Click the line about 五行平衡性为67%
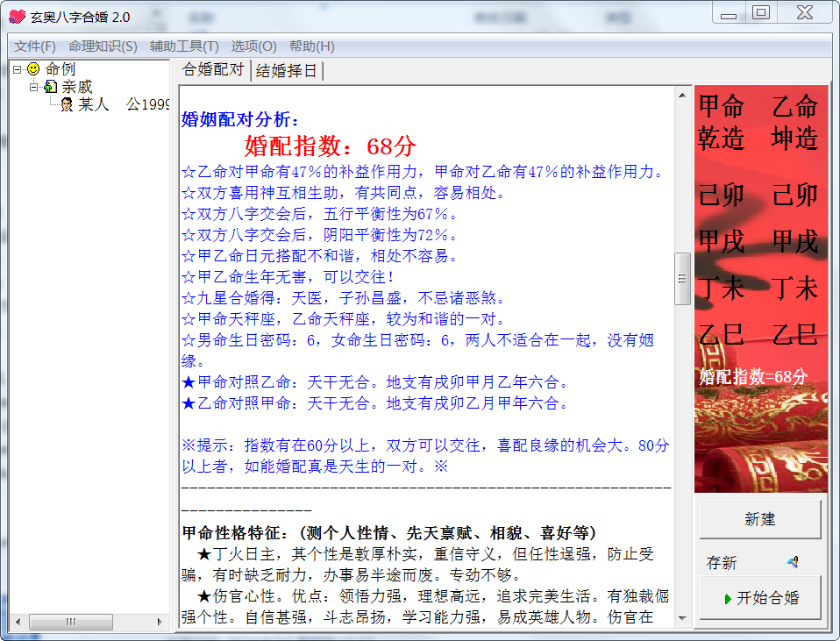This screenshot has width=840, height=641. (x=320, y=214)
